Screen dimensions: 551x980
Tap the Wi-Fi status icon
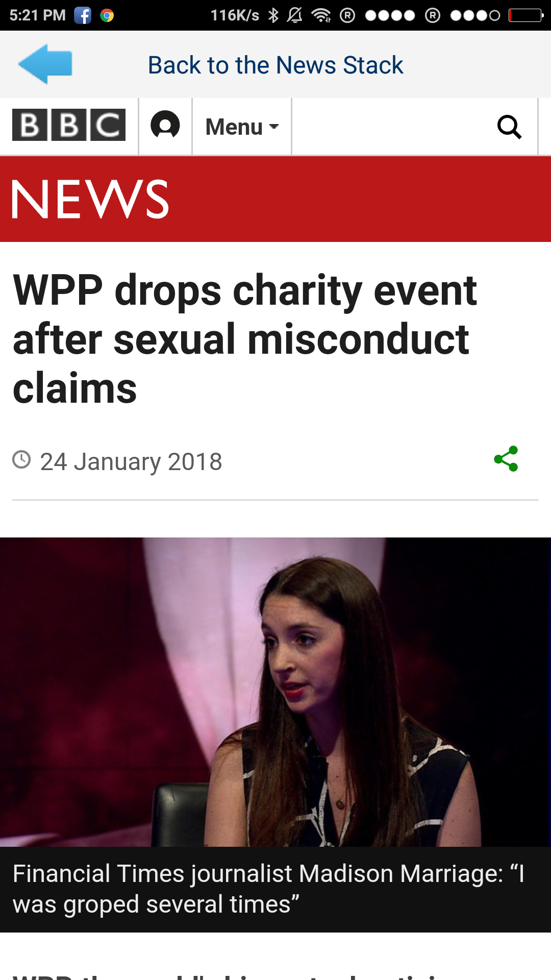click(x=321, y=15)
